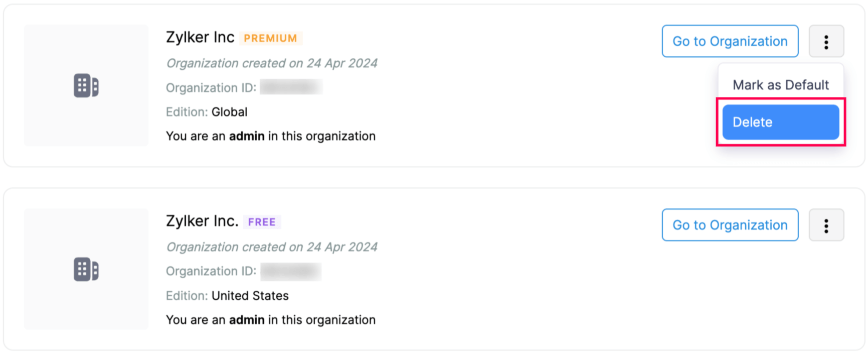Click the Zylker Inc name with the Premium badge

click(x=200, y=37)
